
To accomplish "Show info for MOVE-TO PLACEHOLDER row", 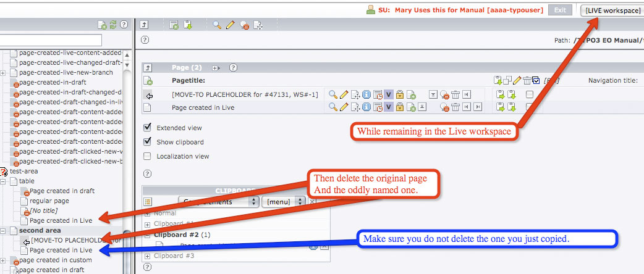I will point(366,94).
